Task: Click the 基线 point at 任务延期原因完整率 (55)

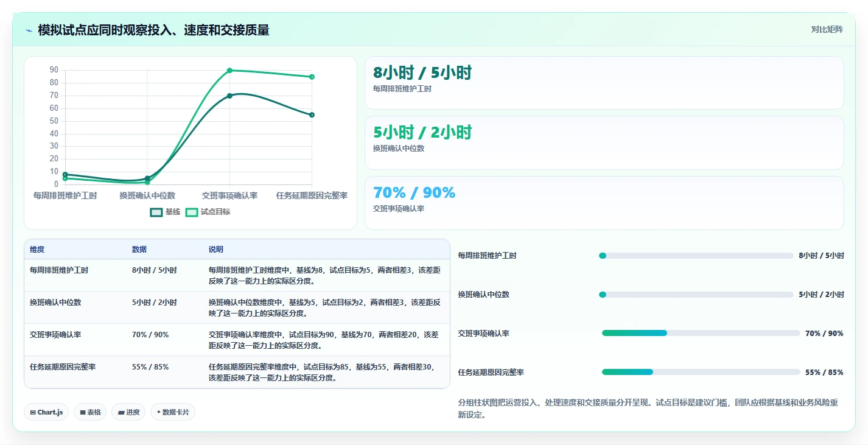Action: (x=312, y=114)
